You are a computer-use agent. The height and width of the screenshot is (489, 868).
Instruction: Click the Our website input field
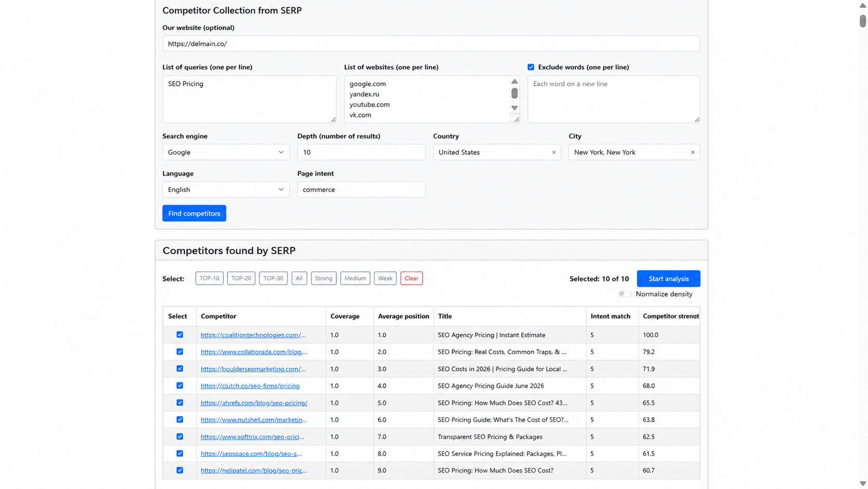click(431, 44)
